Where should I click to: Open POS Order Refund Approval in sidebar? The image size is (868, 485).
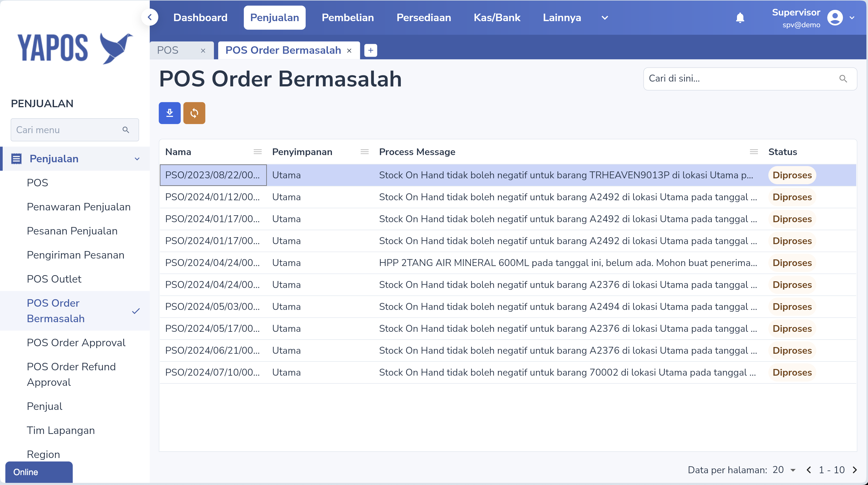[x=75, y=374]
